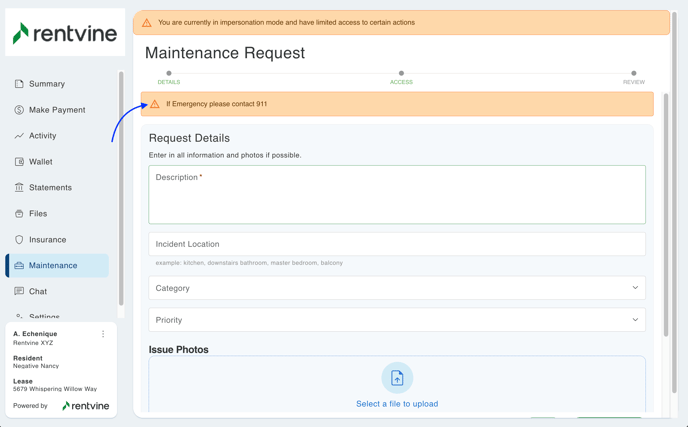Screen dimensions: 688x427
Task: Click the Statements bank icon
Action: coord(19,188)
